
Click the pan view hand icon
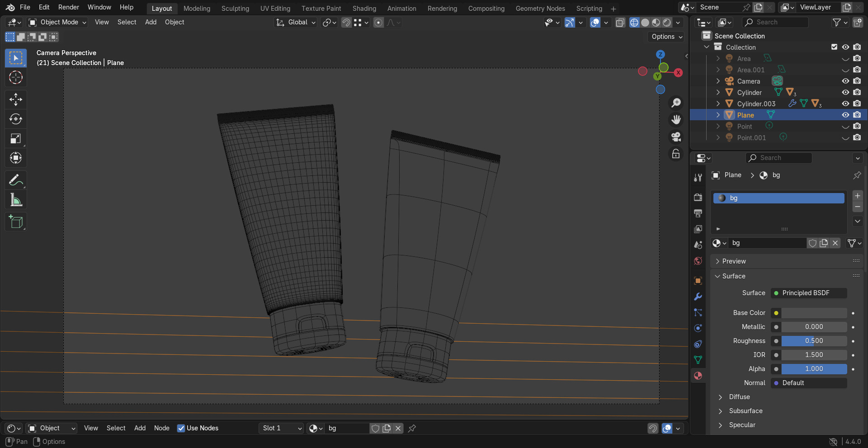[x=676, y=120]
